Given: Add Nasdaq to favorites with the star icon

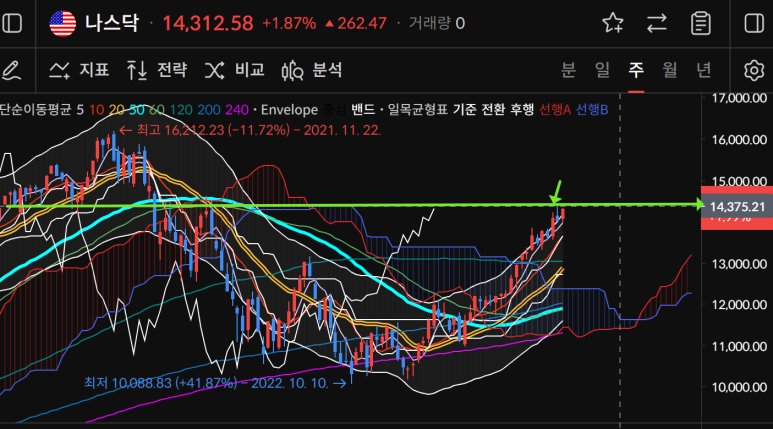Looking at the screenshot, I should (x=613, y=23).
